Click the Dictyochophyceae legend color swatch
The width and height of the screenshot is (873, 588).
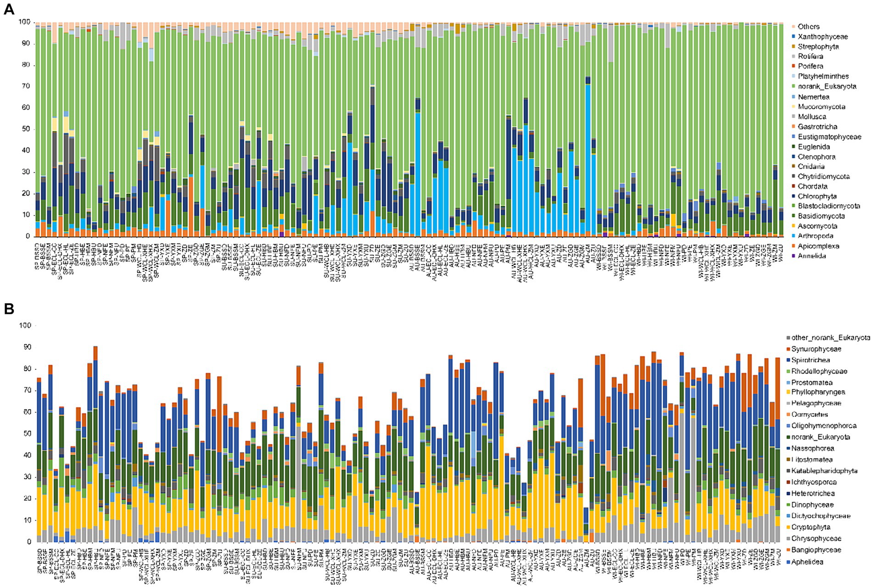pyautogui.click(x=788, y=516)
